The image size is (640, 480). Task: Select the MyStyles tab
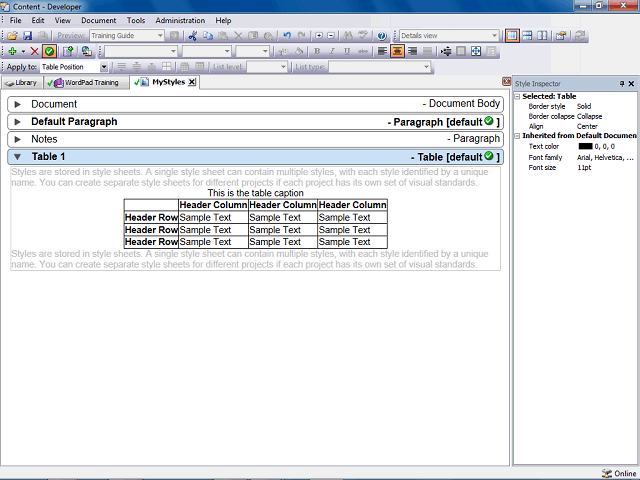164,82
